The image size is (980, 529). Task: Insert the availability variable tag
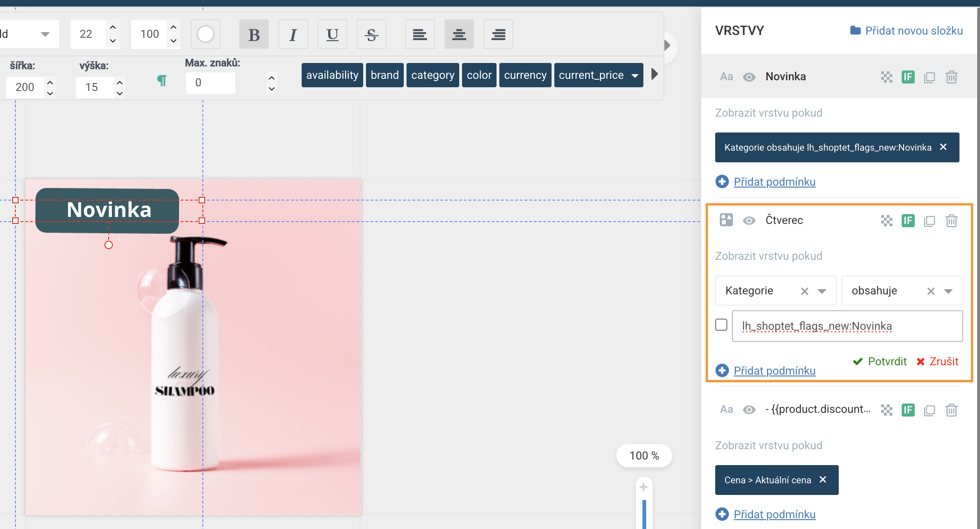pos(332,75)
